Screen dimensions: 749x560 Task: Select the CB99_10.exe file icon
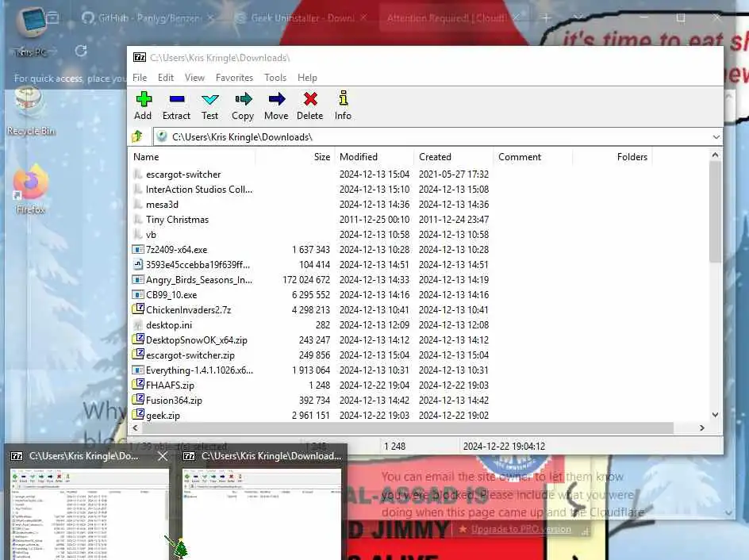click(137, 294)
